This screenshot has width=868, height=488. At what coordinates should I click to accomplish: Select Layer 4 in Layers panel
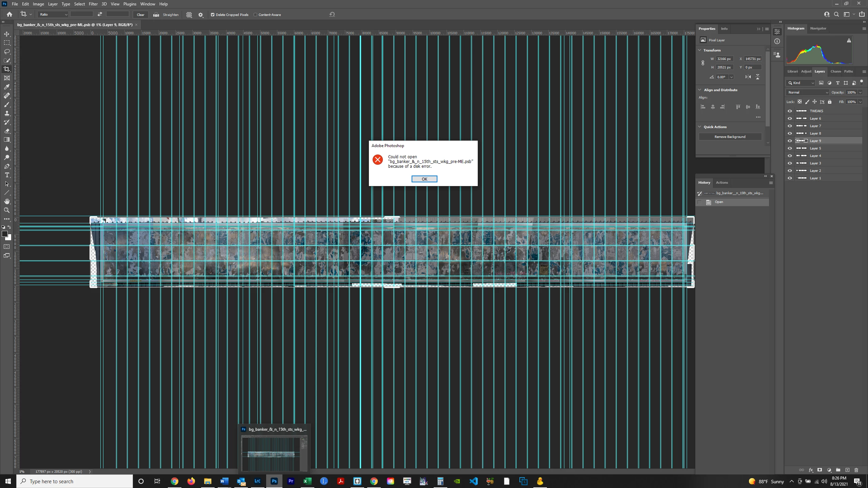pos(815,156)
